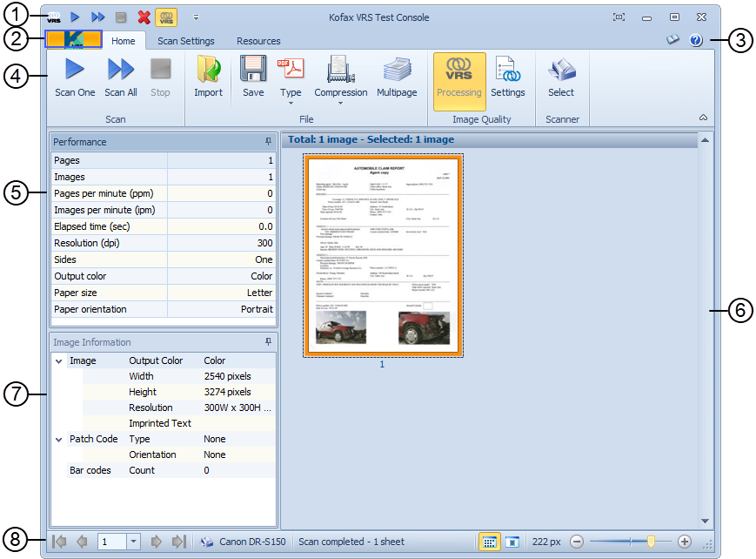The height and width of the screenshot is (559, 756).
Task: Collapse the Image tree node
Action: click(x=58, y=360)
